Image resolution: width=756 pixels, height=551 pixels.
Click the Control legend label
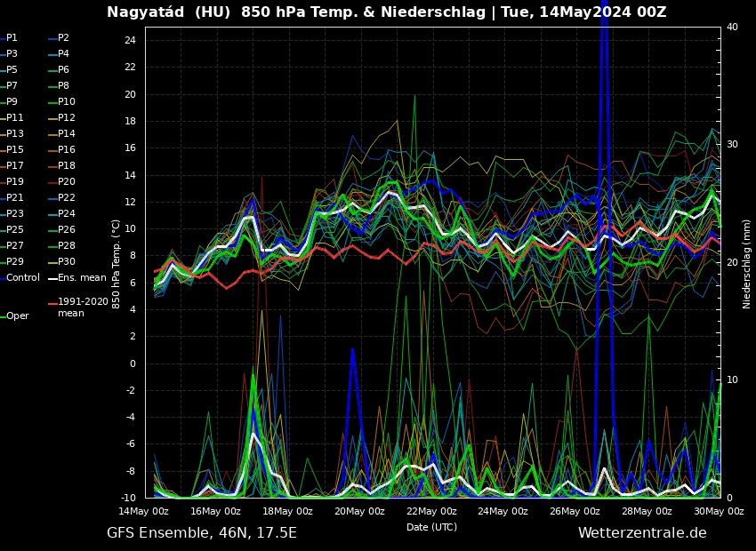(22, 277)
